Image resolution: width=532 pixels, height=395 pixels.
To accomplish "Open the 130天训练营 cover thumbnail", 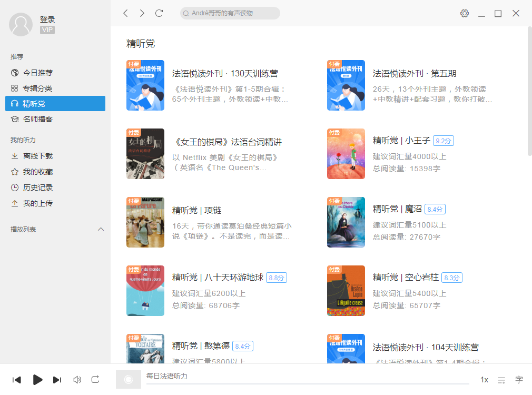I will [x=145, y=85].
